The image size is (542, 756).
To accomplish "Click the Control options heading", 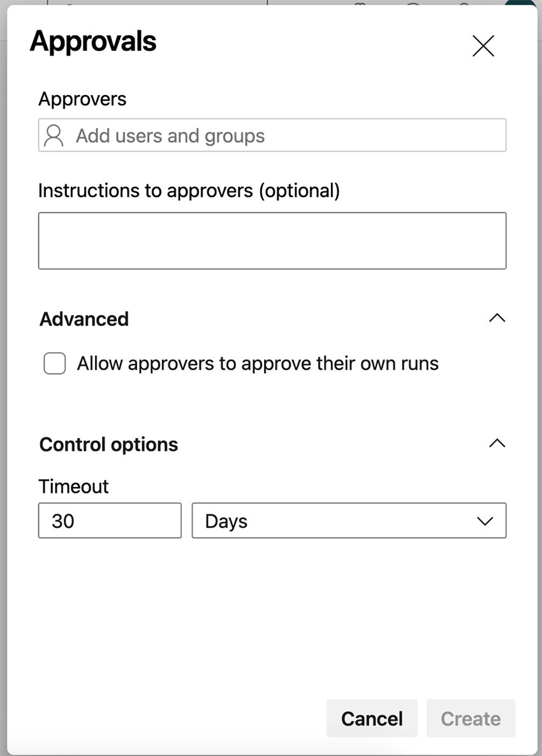I will (109, 444).
